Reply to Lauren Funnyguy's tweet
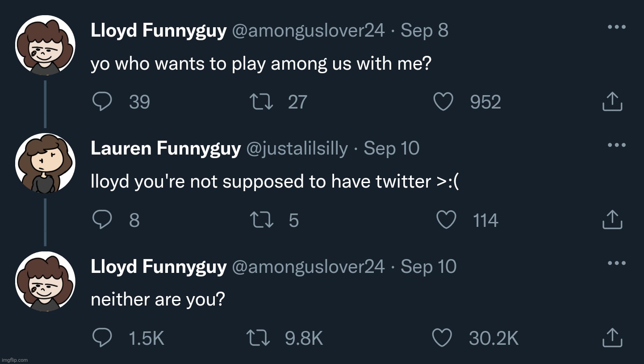Image resolution: width=644 pixels, height=364 pixels. (x=102, y=220)
